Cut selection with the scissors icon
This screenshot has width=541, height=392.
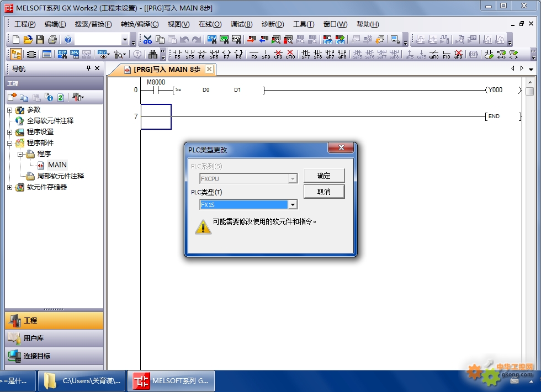pyautogui.click(x=148, y=40)
